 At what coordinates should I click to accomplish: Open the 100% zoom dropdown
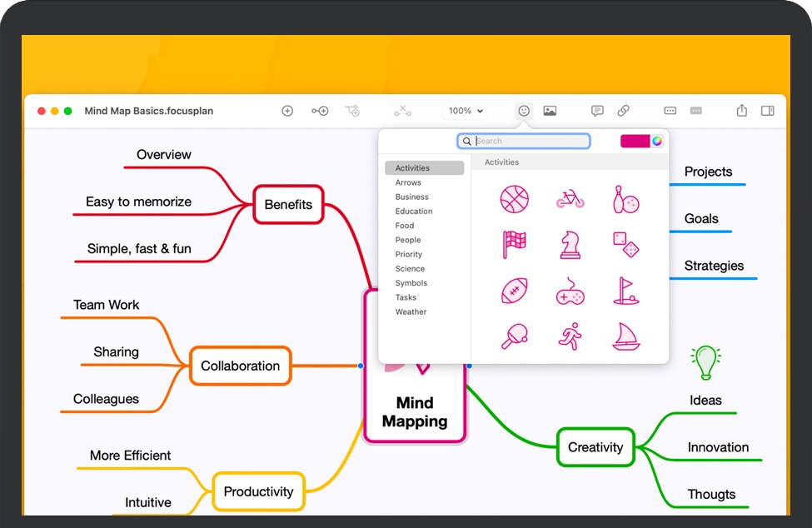pos(466,111)
